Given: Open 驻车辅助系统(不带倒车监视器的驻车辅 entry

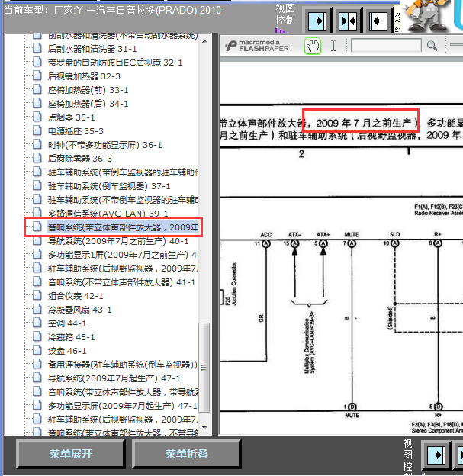Looking at the screenshot, I should point(123,200).
